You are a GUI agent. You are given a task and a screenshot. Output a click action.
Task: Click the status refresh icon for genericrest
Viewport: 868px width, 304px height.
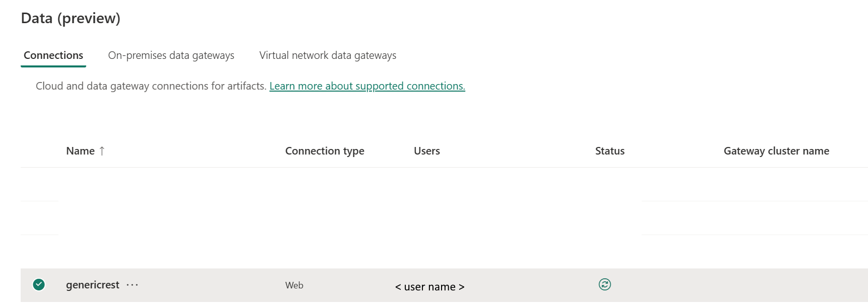[604, 285]
